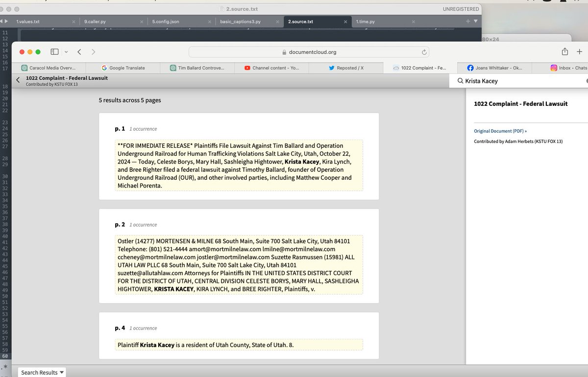Viewport: 588px width, 377px height.
Task: Click Sublime tab scroll right arrow
Action: (x=6, y=22)
